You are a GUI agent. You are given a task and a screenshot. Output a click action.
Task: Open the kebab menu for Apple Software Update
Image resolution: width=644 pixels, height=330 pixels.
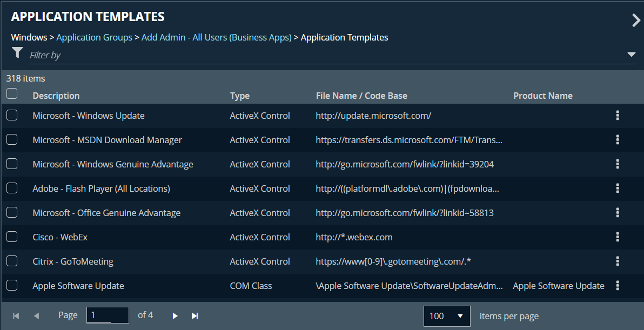coord(618,286)
